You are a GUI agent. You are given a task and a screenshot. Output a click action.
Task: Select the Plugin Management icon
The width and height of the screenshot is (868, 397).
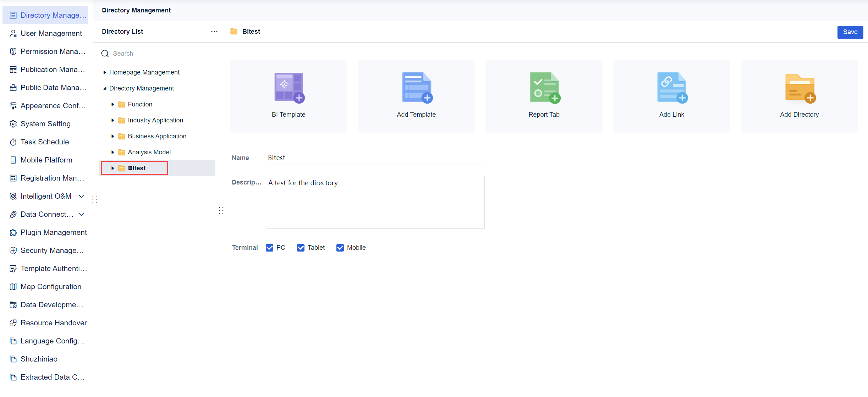click(13, 232)
